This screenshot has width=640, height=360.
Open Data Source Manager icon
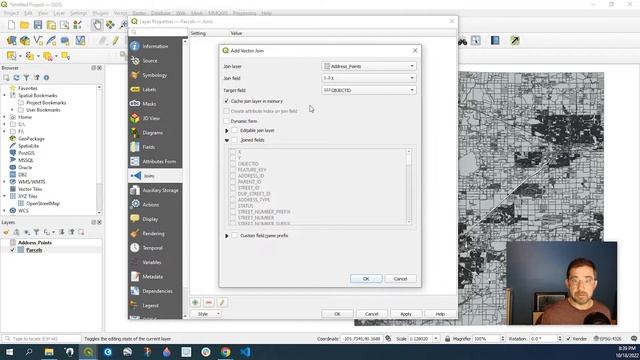pyautogui.click(x=11, y=40)
